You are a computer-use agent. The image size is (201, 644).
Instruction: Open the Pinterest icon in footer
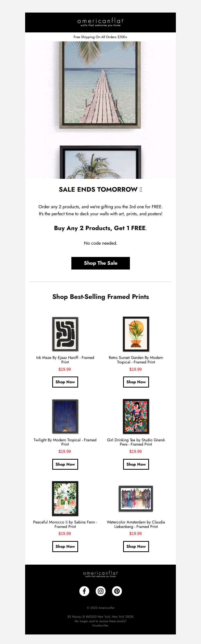tap(117, 591)
